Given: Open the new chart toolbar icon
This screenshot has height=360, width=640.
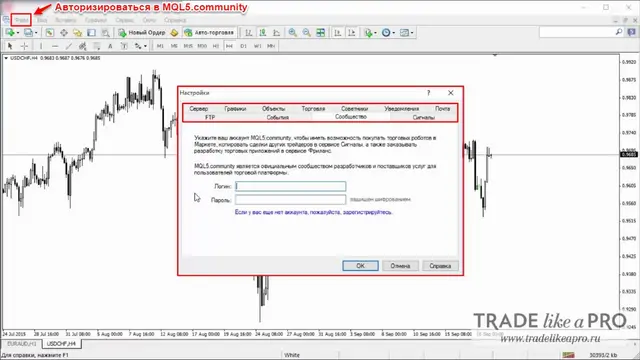Looking at the screenshot, I should tap(9, 33).
